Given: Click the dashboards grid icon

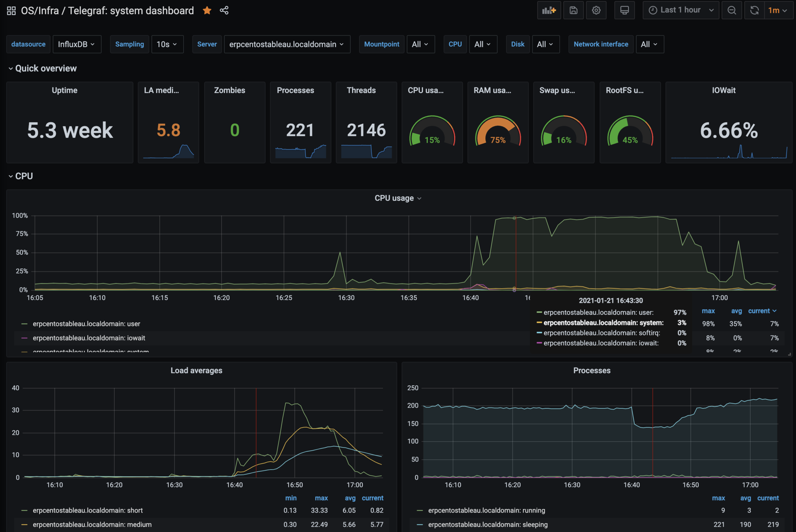Looking at the screenshot, I should pos(11,11).
